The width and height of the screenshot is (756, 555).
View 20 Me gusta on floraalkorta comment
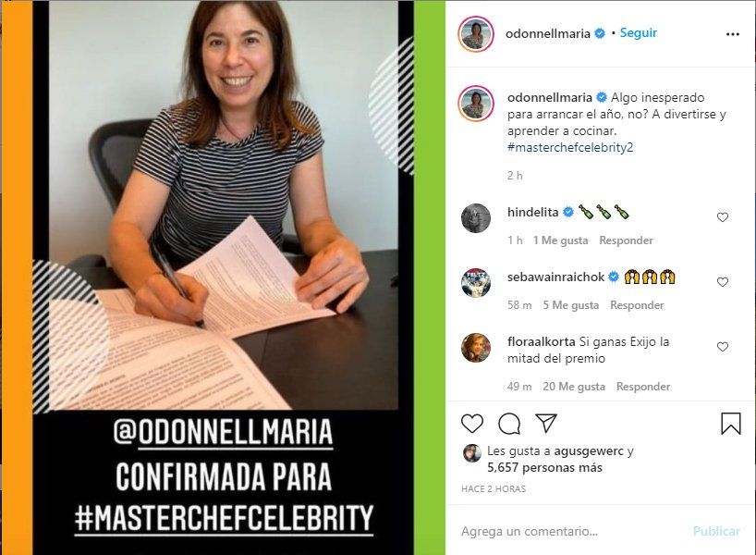(x=574, y=387)
